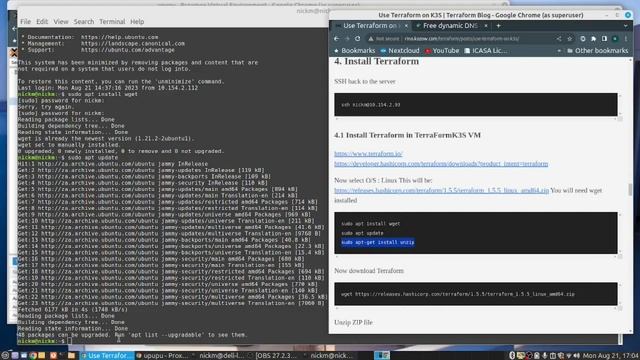The width and height of the screenshot is (640, 360).
Task: Reload the Terraform blog page
Action: 358,39
